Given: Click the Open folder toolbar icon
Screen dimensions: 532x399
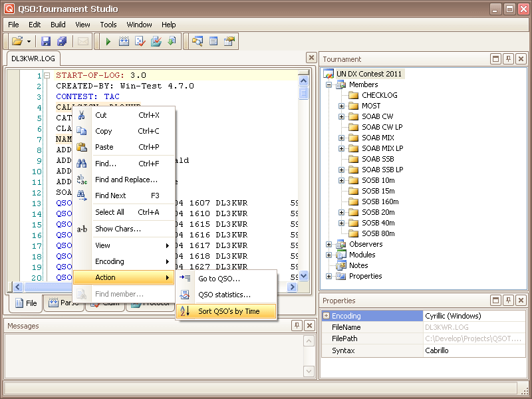Looking at the screenshot, I should point(17,41).
